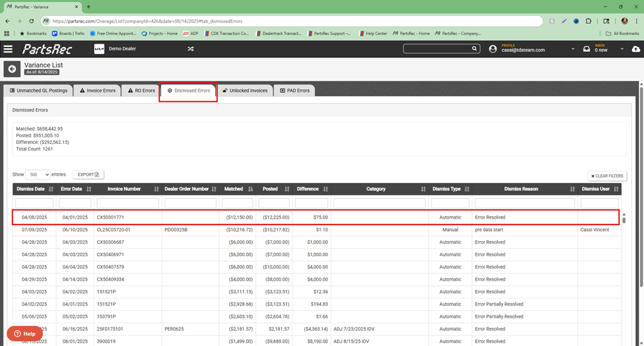Click the search magnifier icon
Screen dimensions: 644x346
coord(474,49)
